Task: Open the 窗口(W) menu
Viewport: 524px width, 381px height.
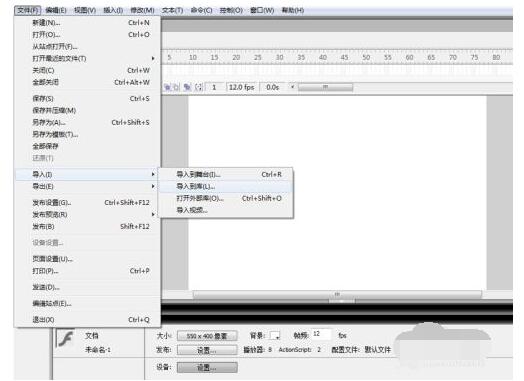Action: coord(262,10)
